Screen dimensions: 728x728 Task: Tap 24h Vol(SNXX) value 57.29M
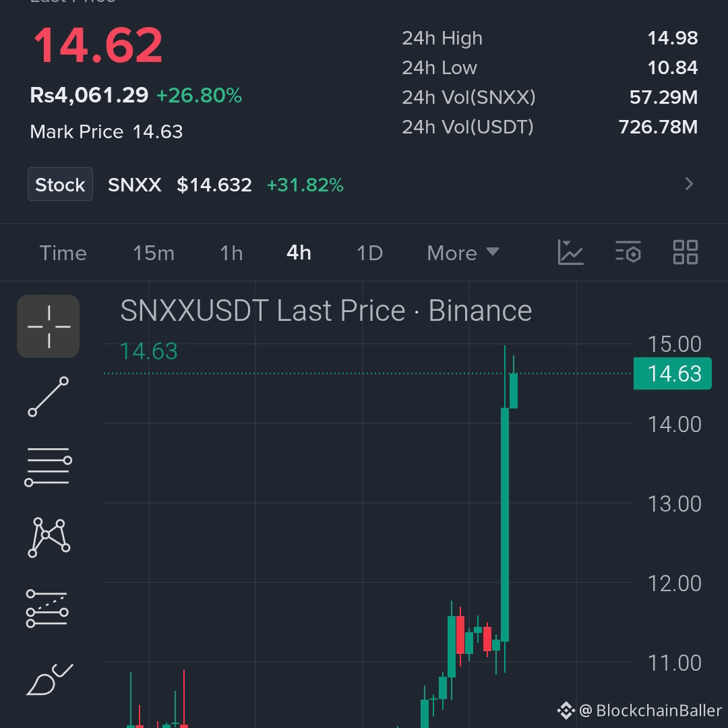(x=664, y=98)
